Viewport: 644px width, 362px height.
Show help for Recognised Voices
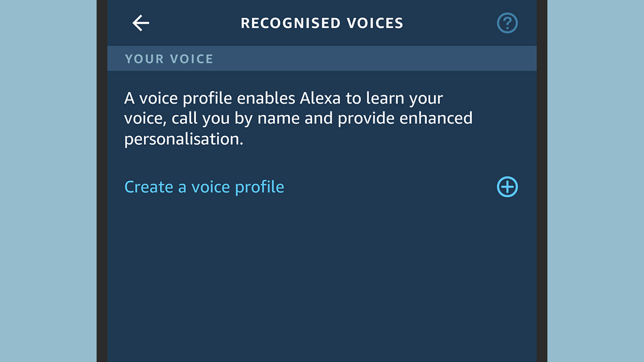507,24
